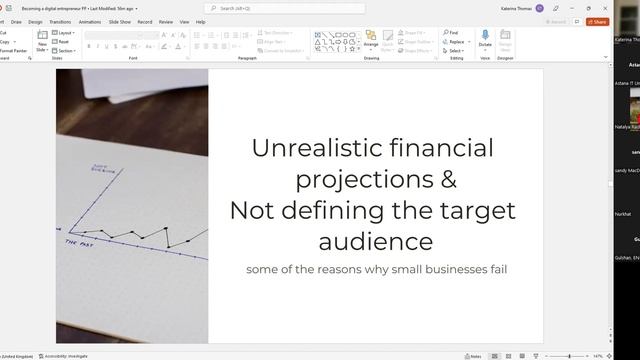Open the Shape Outline dropdown
The height and width of the screenshot is (360, 640).
(416, 42)
